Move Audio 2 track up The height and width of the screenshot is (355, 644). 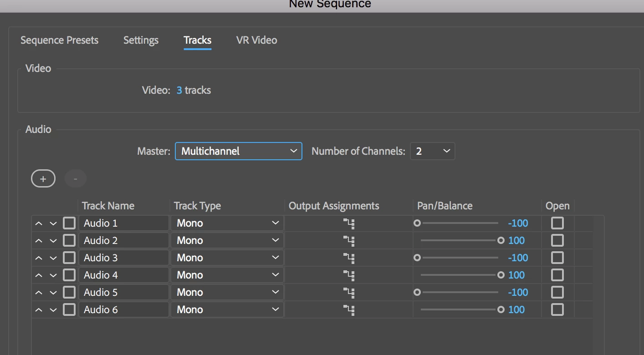coord(39,241)
